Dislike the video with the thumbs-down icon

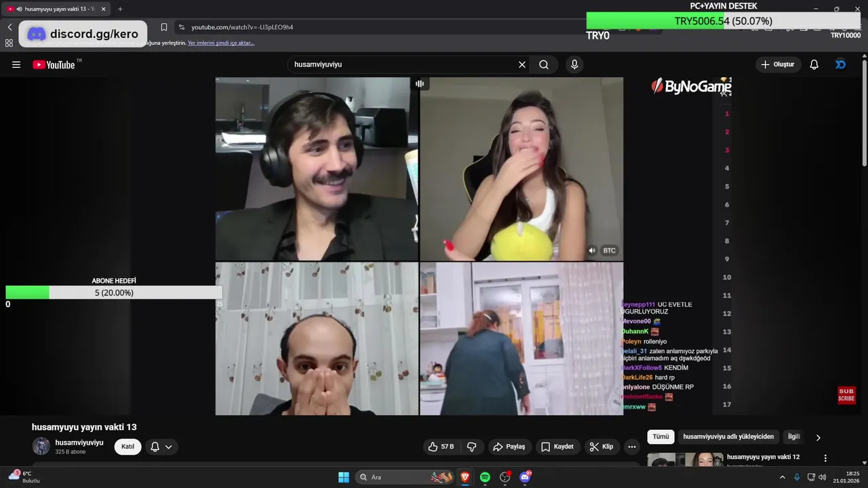pos(472,447)
